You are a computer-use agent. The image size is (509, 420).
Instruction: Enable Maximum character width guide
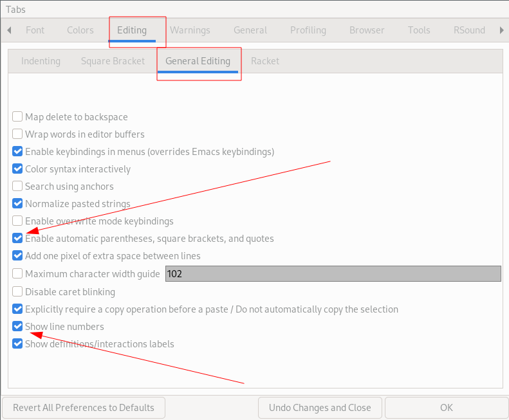(x=17, y=274)
